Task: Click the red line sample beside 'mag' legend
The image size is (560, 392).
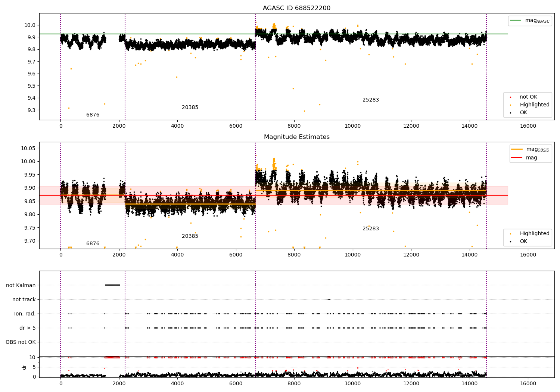Action: coord(517,158)
